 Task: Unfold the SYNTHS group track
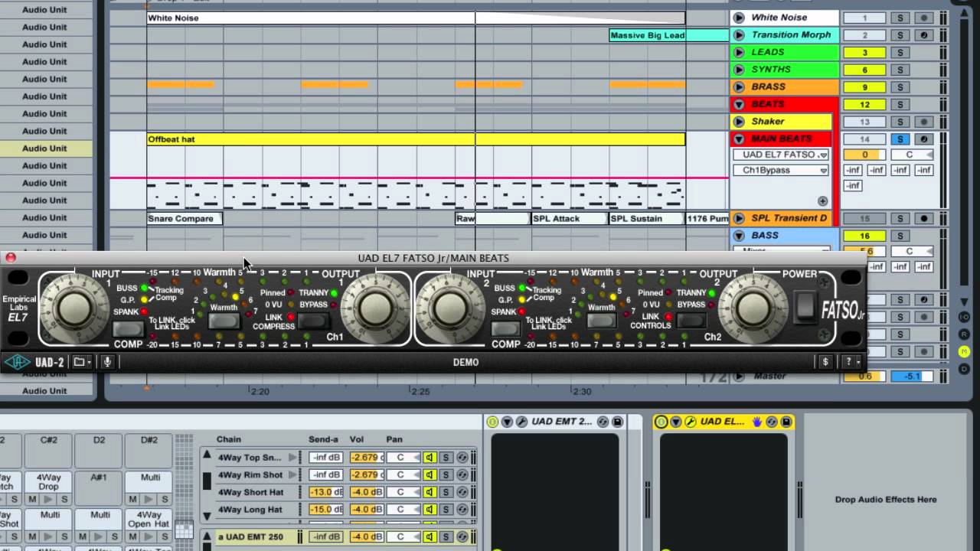[x=739, y=70]
